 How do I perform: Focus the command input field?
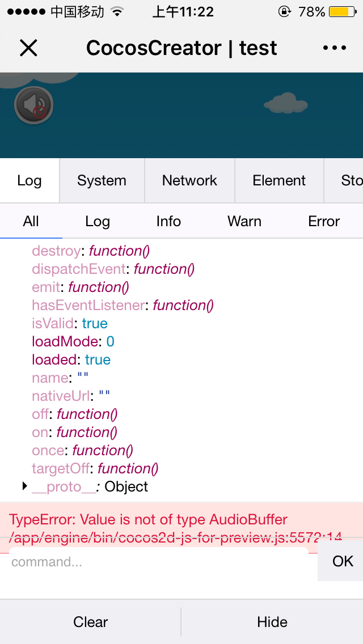159,562
